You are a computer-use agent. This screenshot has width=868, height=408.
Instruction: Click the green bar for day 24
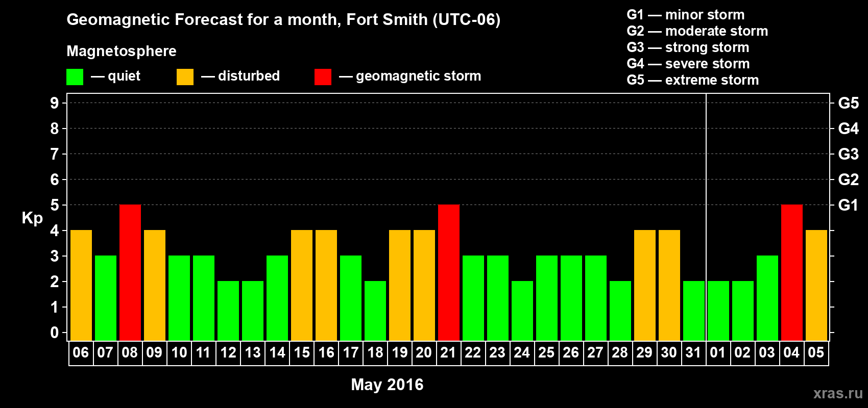click(x=522, y=311)
